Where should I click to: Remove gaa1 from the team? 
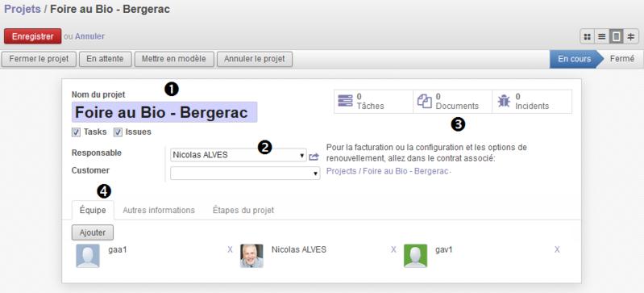[x=230, y=249]
